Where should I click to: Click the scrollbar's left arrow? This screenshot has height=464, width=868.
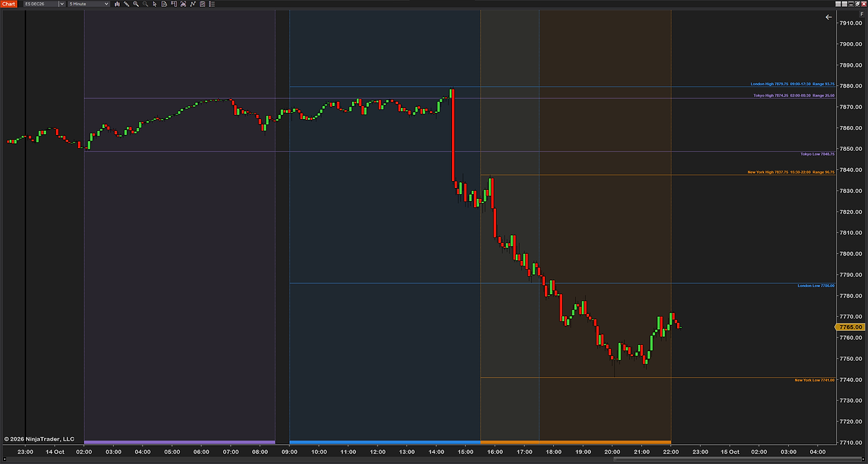pyautogui.click(x=3, y=460)
